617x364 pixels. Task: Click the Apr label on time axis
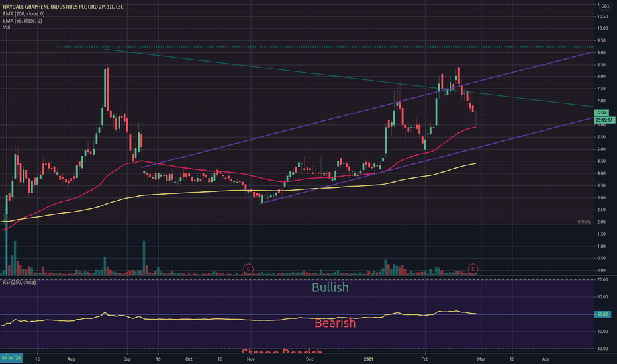coord(546,359)
